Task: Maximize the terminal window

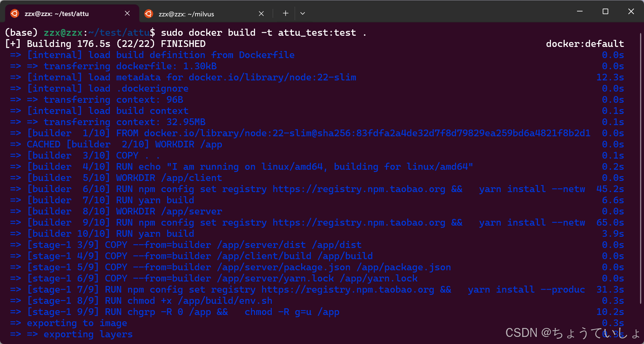Action: 605,12
